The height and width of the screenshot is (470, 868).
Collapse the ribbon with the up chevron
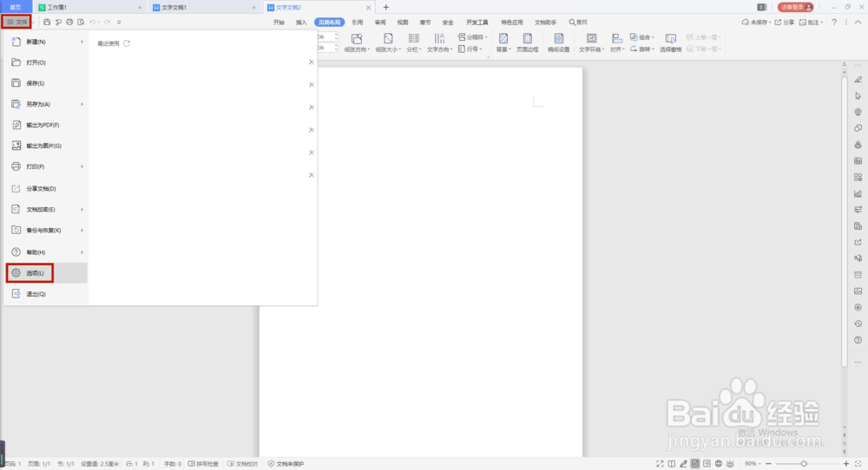pos(858,23)
